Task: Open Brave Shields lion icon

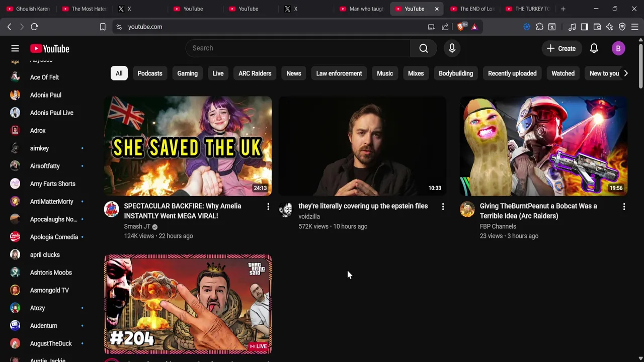Action: 461,27
